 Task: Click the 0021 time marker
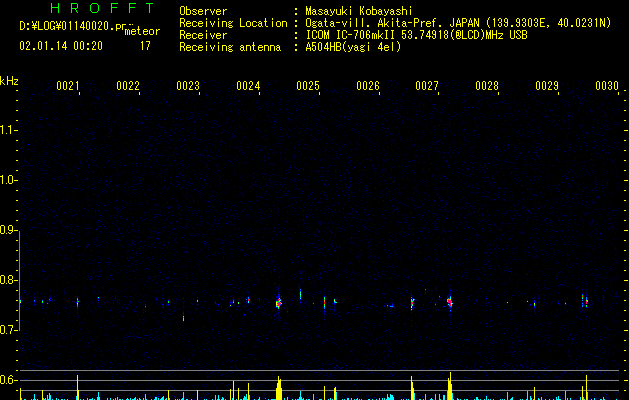[x=68, y=86]
